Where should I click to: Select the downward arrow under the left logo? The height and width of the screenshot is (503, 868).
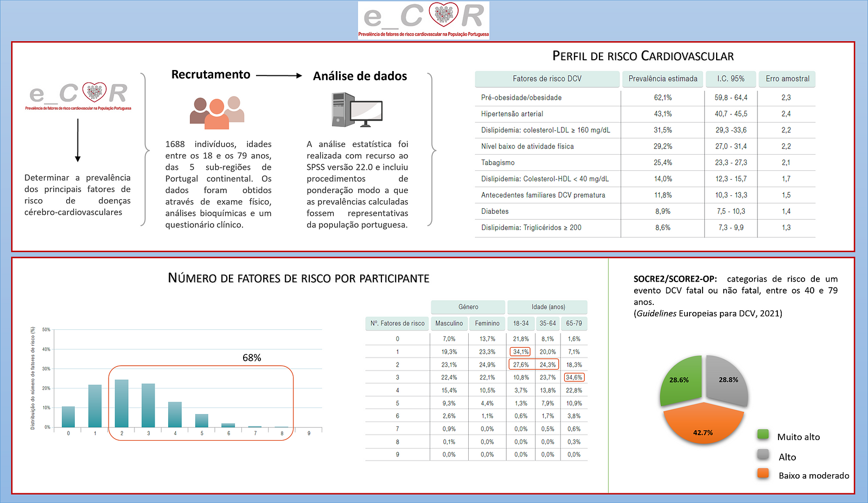[x=78, y=140]
